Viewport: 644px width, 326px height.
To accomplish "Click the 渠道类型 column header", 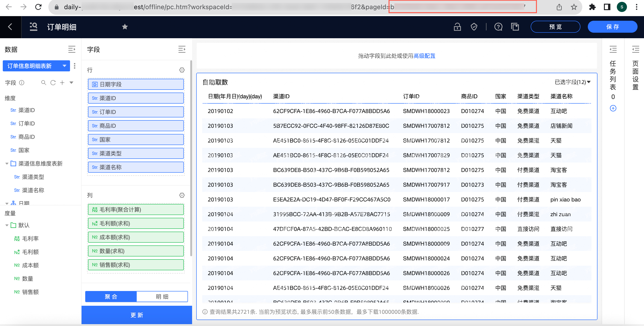I will pos(528,96).
